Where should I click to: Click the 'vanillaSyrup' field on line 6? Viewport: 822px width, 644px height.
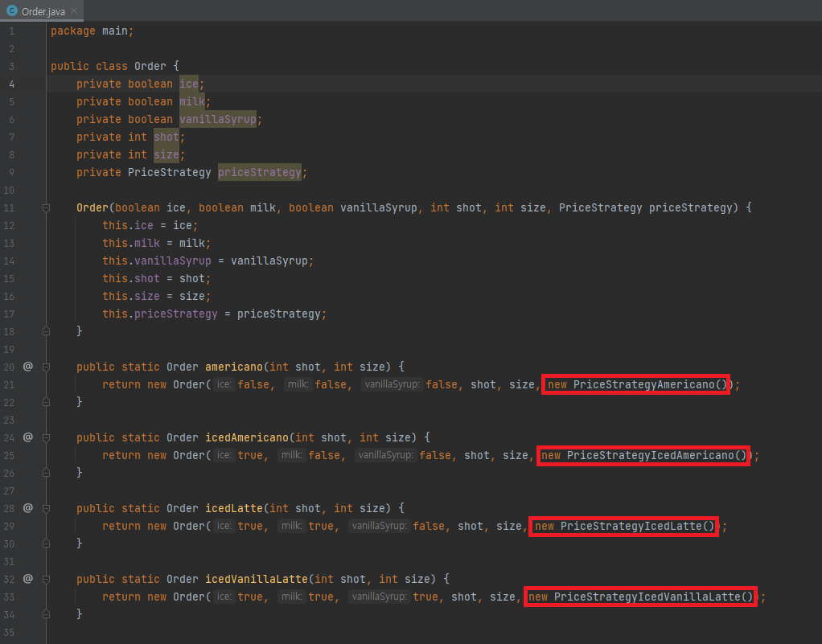[x=217, y=120]
